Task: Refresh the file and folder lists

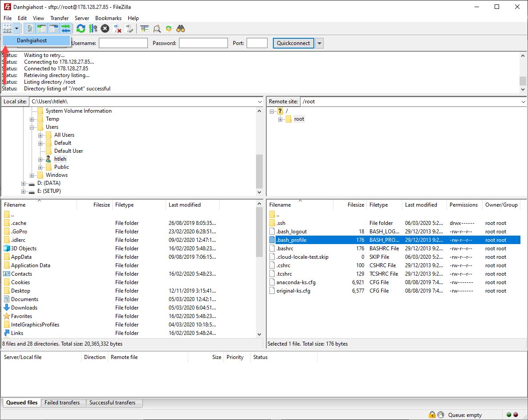Action: [x=81, y=29]
